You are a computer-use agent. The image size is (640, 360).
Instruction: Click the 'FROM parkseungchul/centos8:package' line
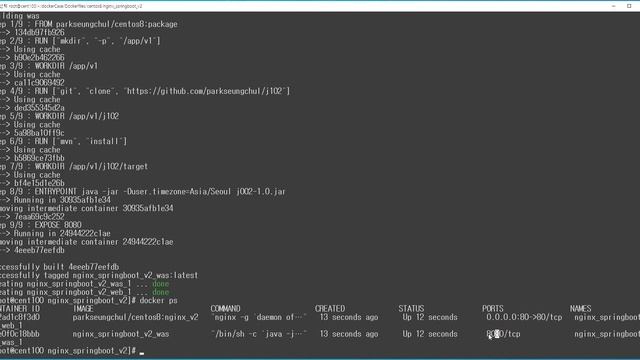click(x=89, y=24)
